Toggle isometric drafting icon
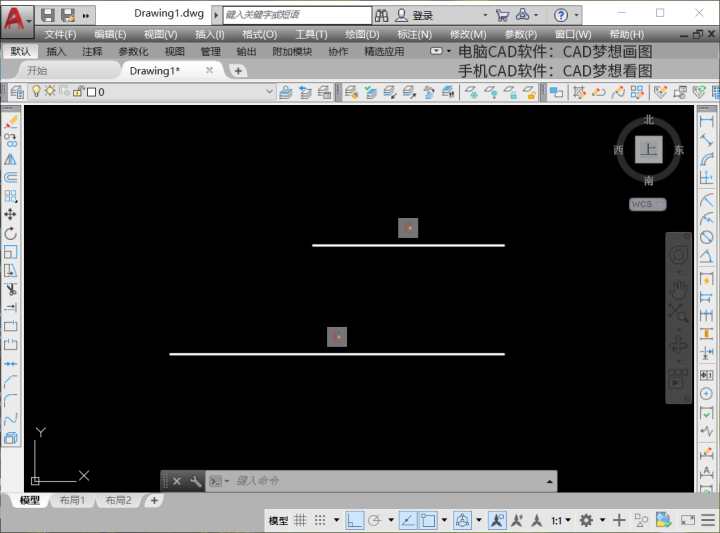The image size is (720, 533). click(x=462, y=520)
